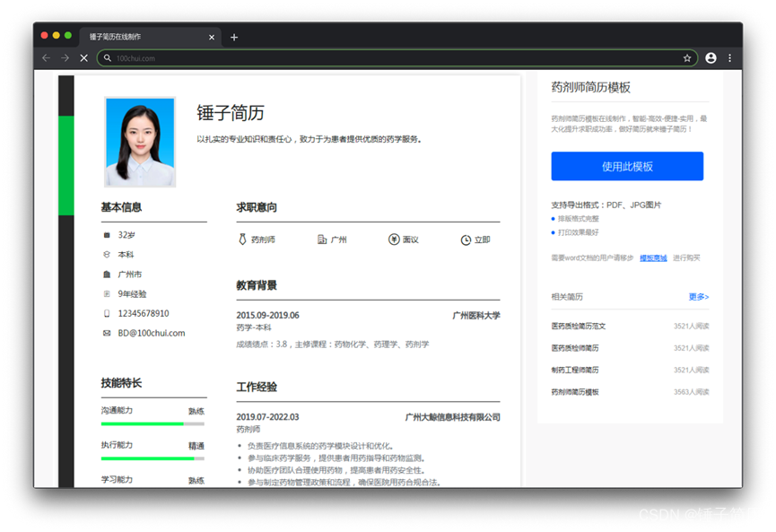This screenshot has height=532, width=776.
Task: Open a new tab with plus button
Action: click(234, 37)
